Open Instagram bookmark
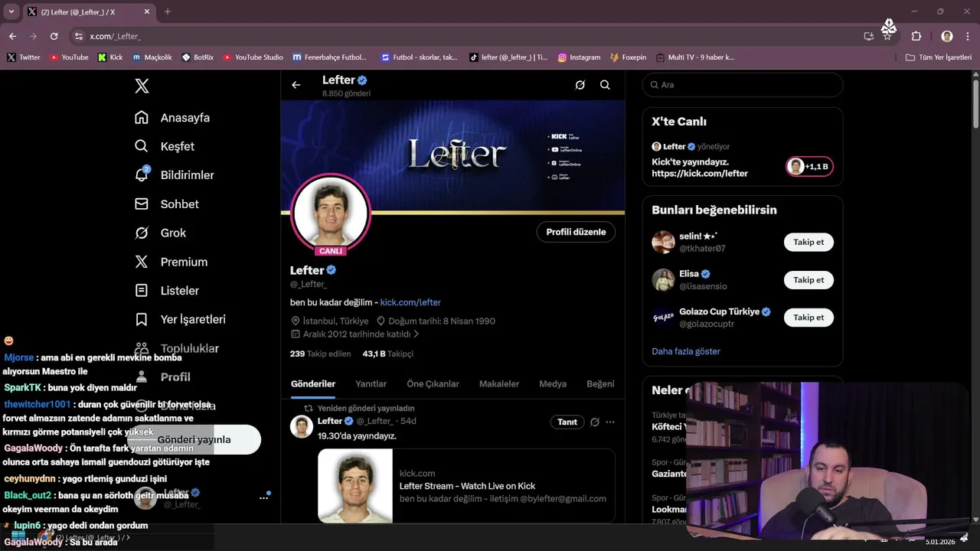 579,57
